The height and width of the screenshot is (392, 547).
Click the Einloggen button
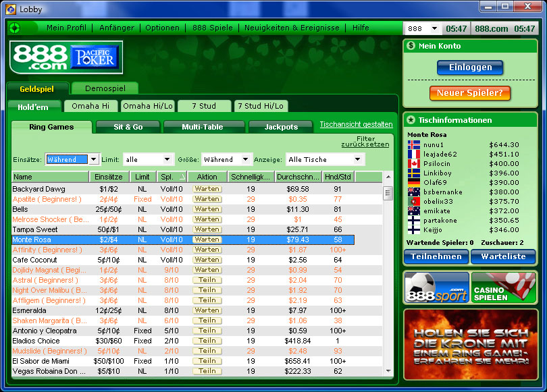pyautogui.click(x=470, y=67)
